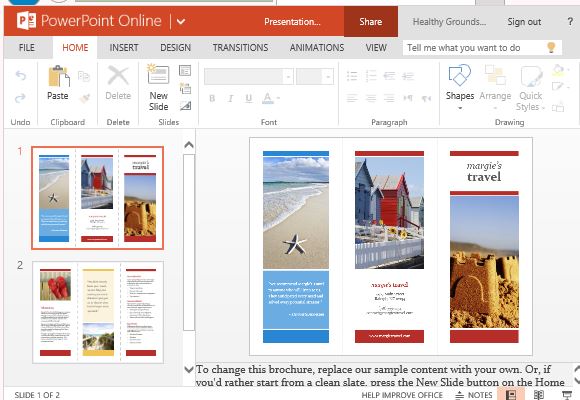Switch to the TRANSITIONS tab
This screenshot has height=400, width=580.
[240, 48]
